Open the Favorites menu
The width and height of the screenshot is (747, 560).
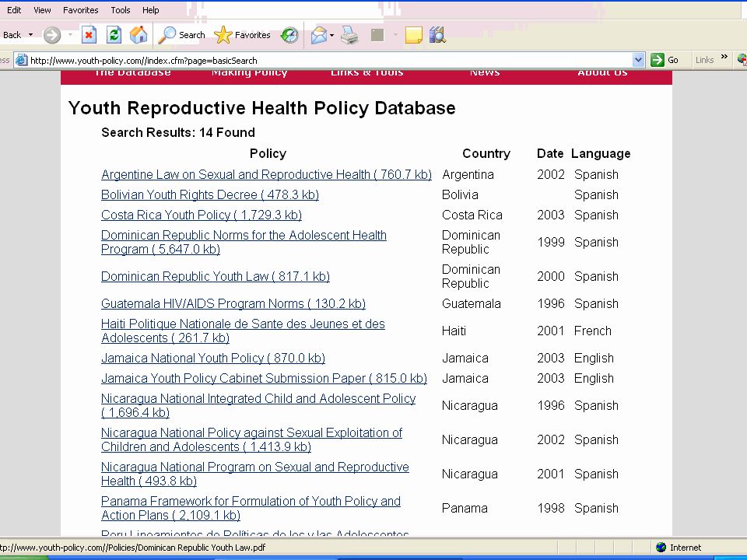point(80,10)
